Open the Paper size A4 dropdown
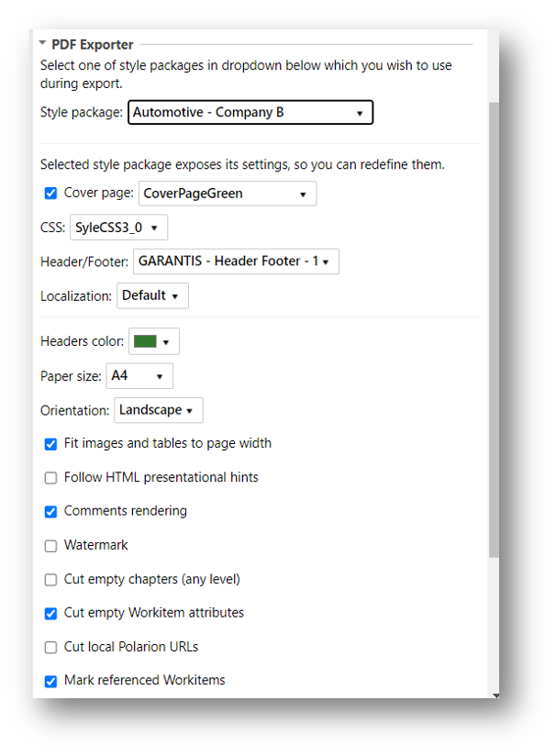The width and height of the screenshot is (556, 756). tap(139, 375)
